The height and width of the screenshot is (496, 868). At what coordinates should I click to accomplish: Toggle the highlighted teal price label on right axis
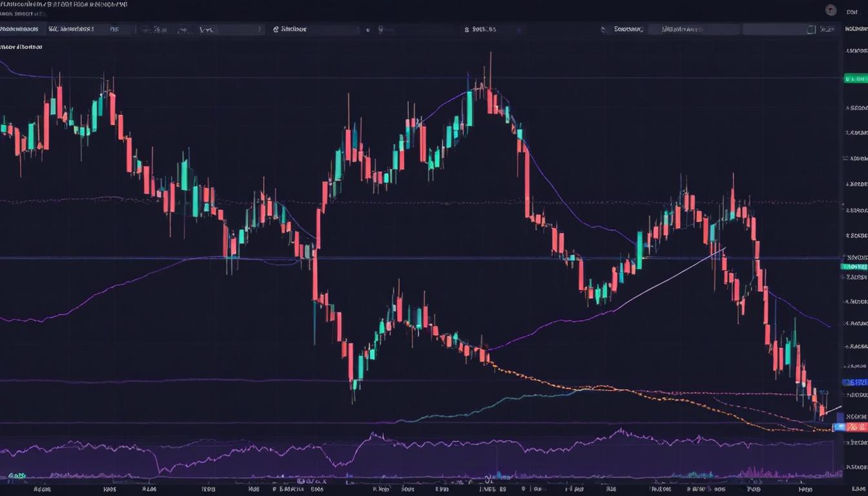coord(854,265)
